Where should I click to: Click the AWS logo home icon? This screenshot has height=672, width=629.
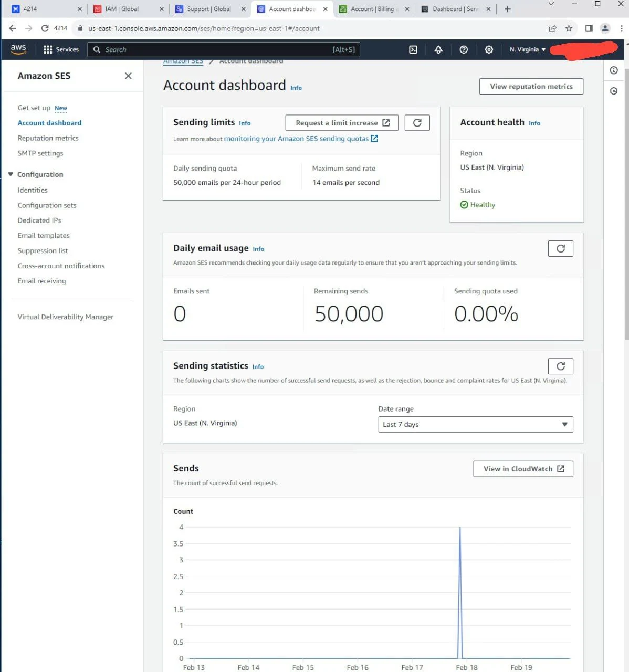(x=18, y=49)
